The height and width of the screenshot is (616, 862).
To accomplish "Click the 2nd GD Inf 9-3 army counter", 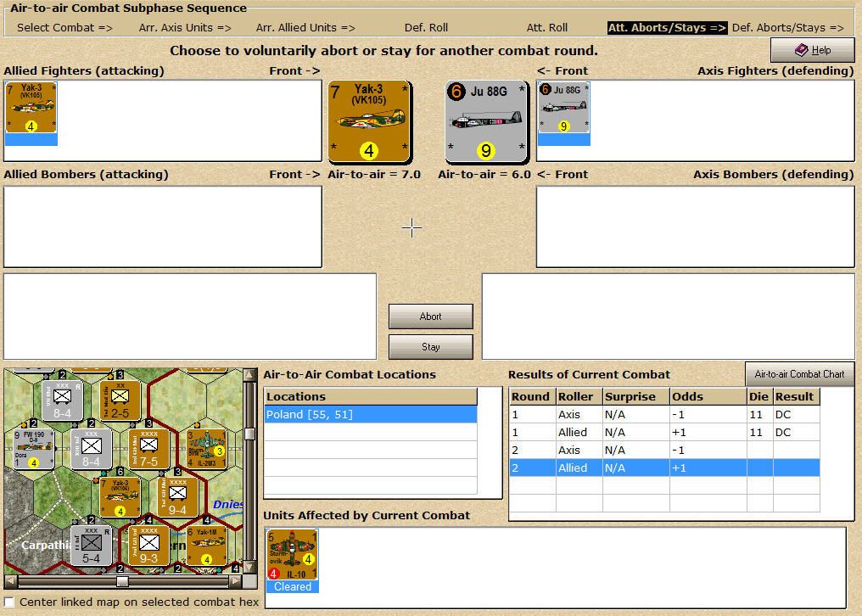I will [x=148, y=546].
